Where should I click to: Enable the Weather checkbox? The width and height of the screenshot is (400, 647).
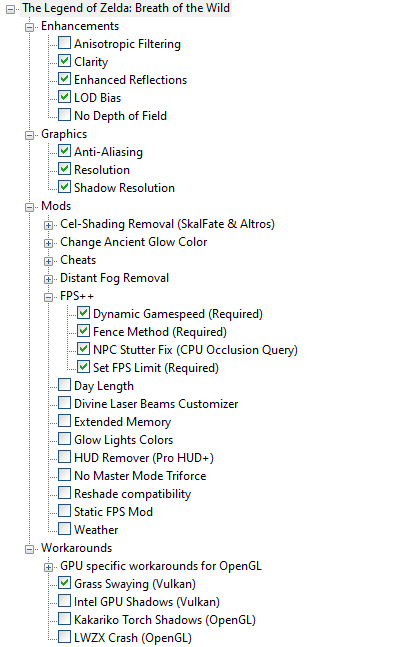(x=64, y=528)
